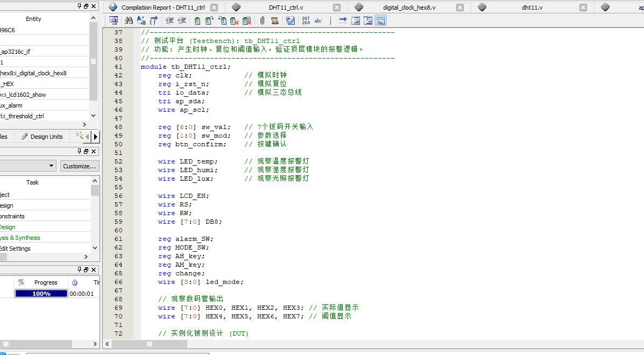Place cursor on 'reg btn_confirm;' line
644x355 pixels.
(192, 144)
